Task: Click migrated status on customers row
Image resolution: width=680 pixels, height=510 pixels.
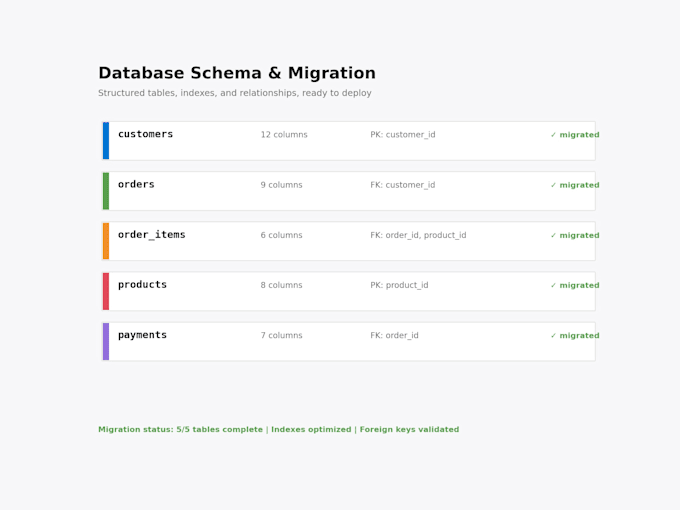Action: point(575,135)
